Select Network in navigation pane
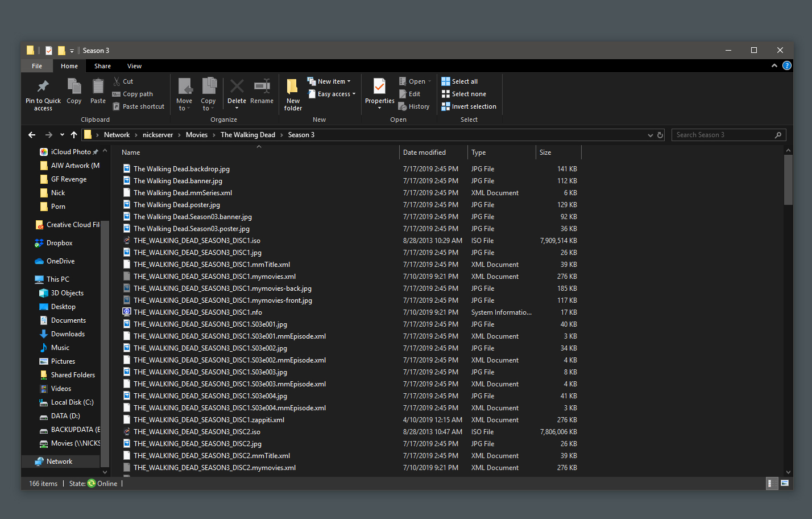 click(x=59, y=462)
